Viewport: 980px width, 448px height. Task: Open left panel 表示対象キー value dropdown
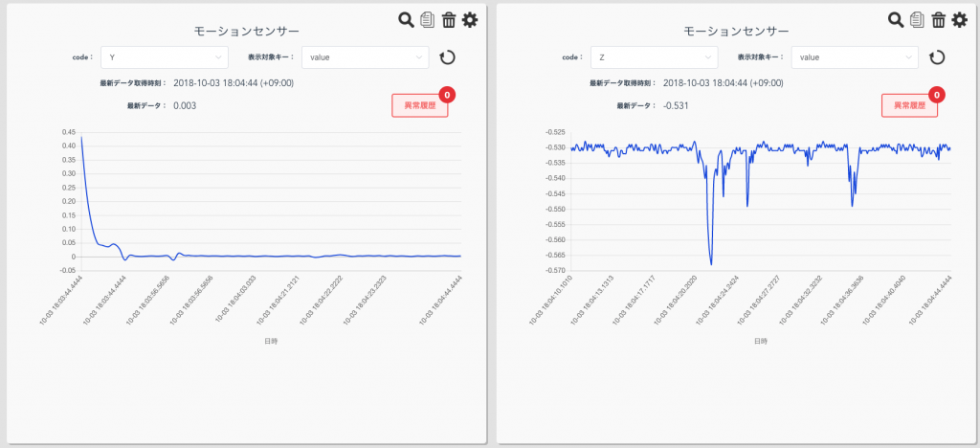click(x=365, y=57)
